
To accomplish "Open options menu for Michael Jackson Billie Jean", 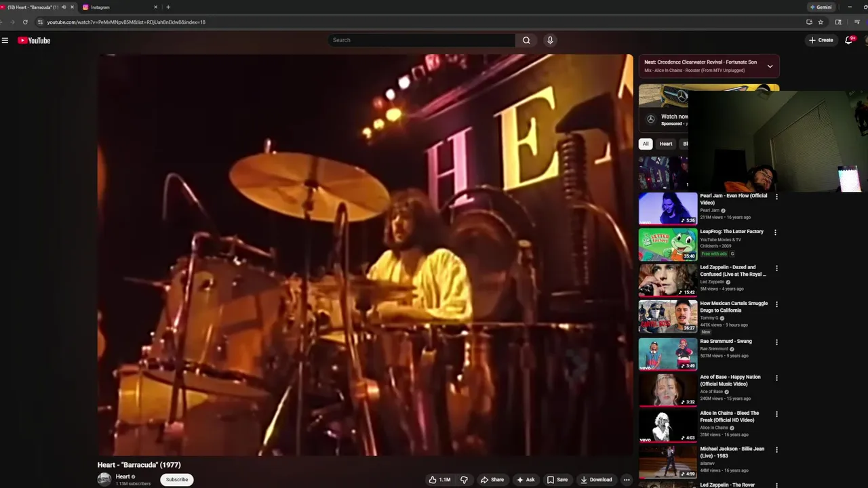I will [776, 450].
